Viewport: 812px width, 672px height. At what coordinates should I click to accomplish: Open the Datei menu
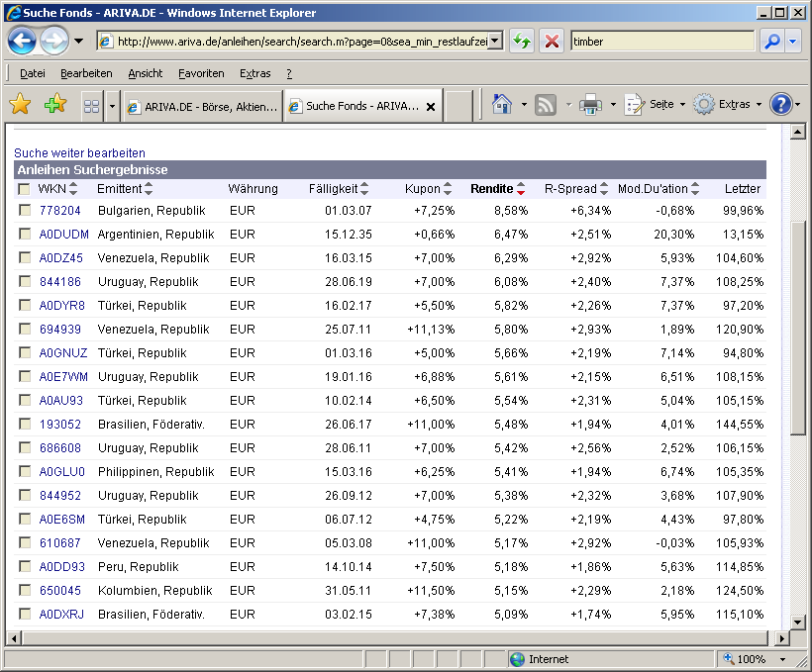click(x=32, y=73)
